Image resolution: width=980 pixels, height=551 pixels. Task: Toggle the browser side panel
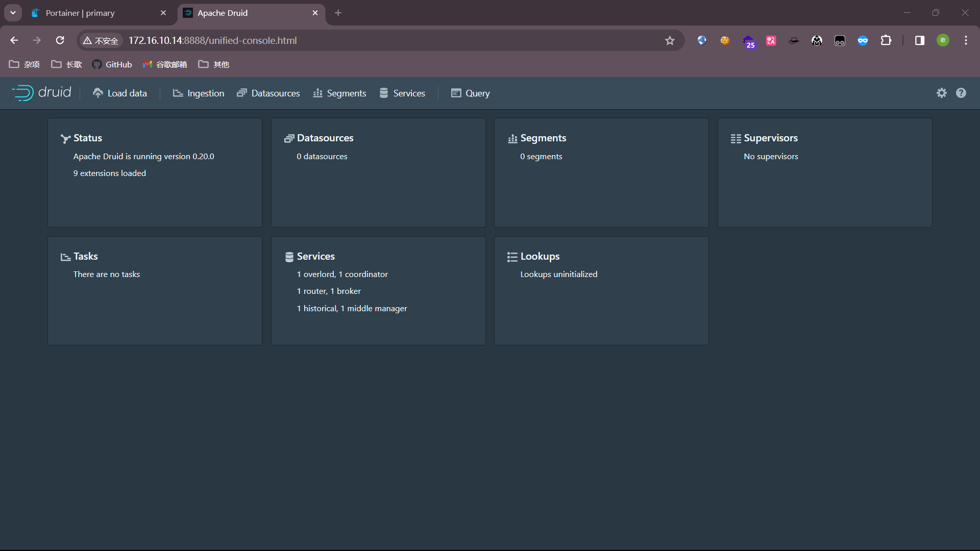coord(920,40)
